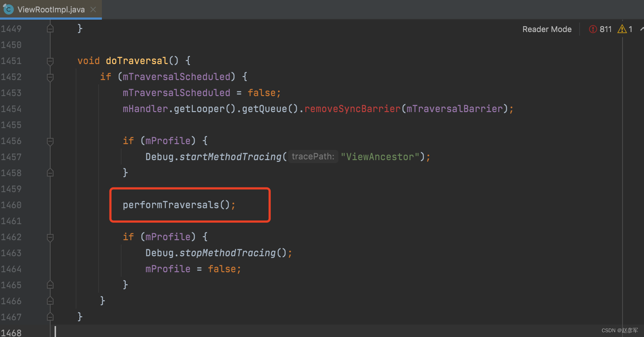Click startMethodTracing method call
This screenshot has height=337, width=644.
tap(230, 157)
